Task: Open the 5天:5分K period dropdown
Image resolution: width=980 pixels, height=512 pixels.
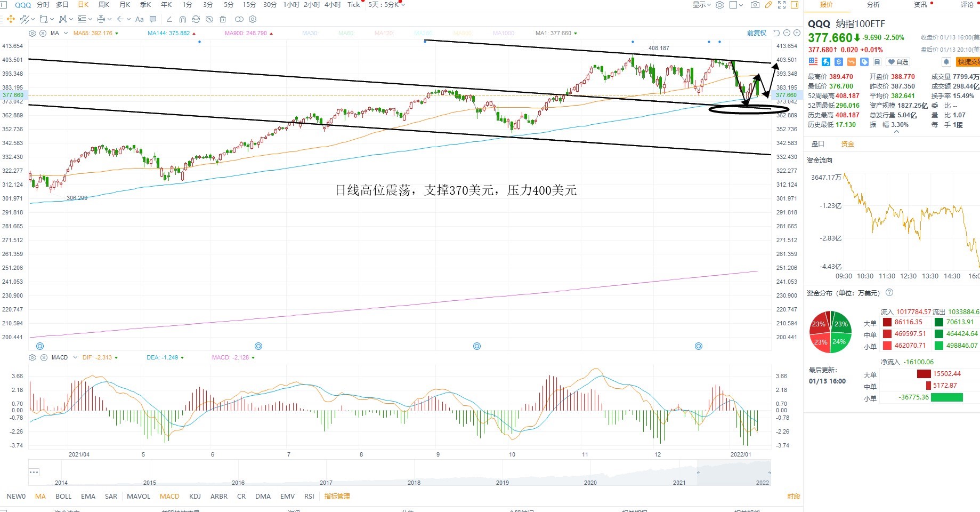Action: point(386,5)
